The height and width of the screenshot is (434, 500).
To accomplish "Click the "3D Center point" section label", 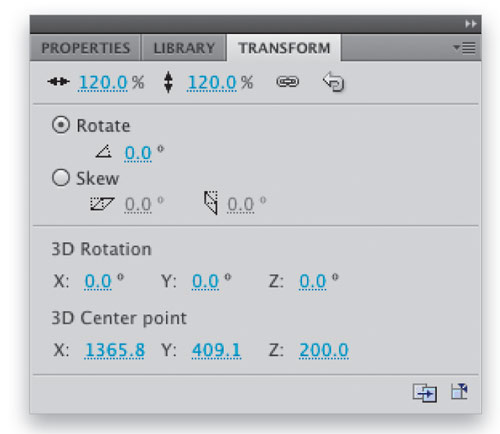I will click(x=119, y=318).
